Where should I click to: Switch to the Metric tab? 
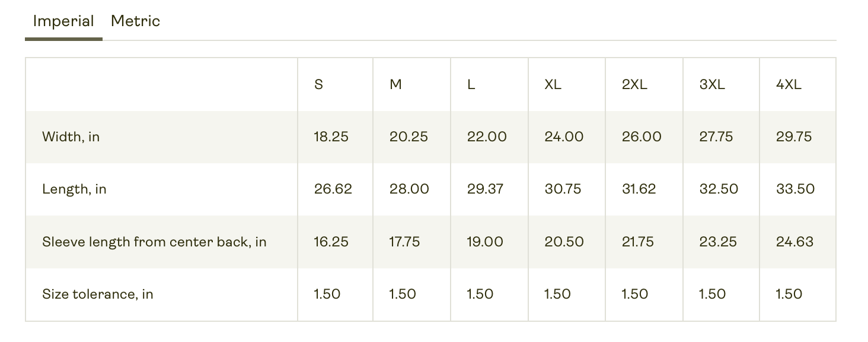pos(135,21)
